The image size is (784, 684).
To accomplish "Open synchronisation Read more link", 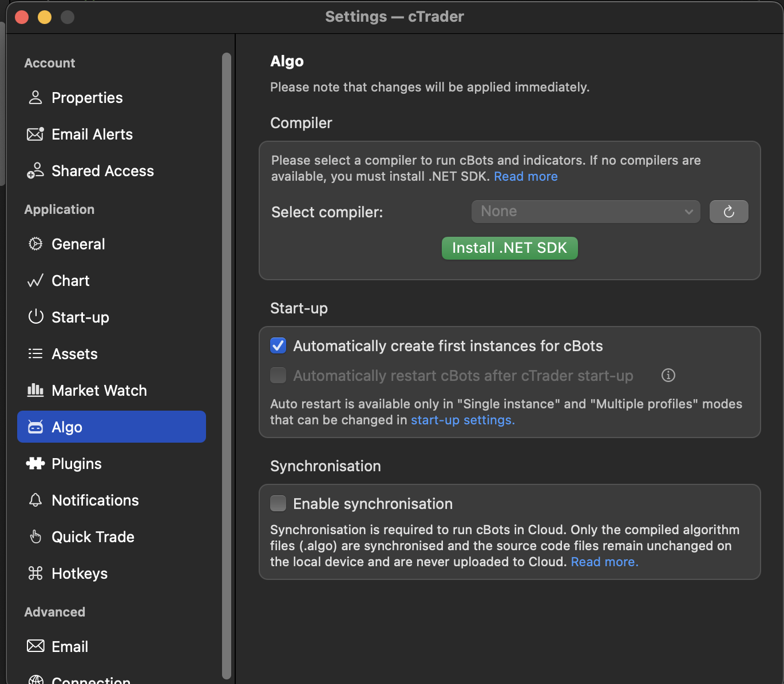I will coord(604,562).
